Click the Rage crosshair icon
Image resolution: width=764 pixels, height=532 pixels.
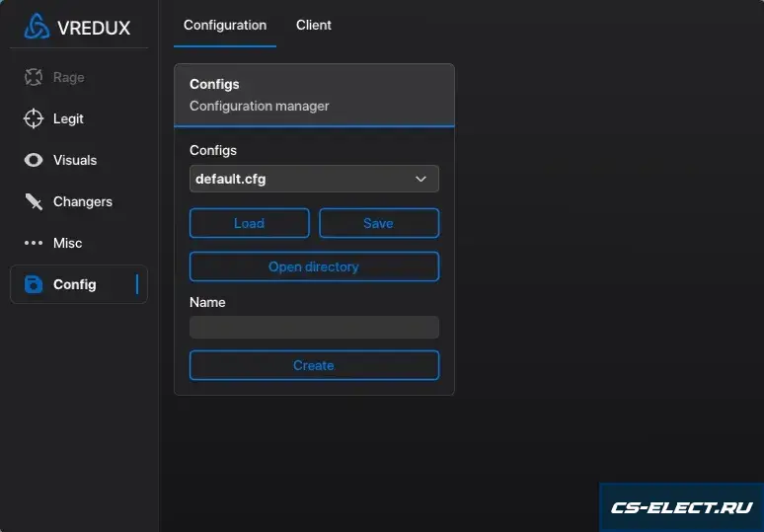(34, 77)
